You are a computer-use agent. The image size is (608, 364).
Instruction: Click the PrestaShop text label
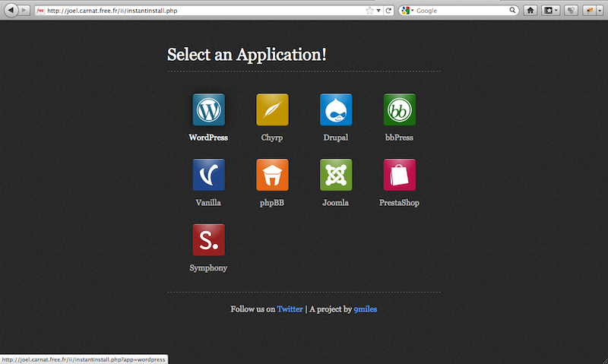[x=399, y=203]
